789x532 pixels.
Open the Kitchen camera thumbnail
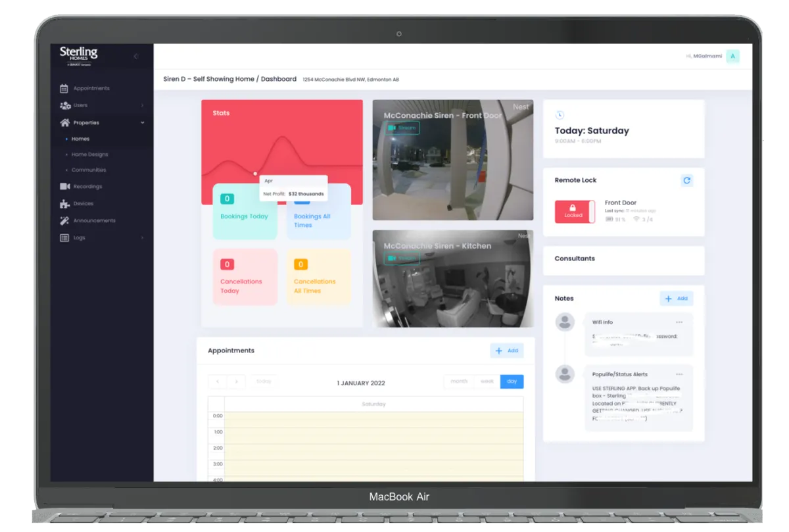pos(453,278)
